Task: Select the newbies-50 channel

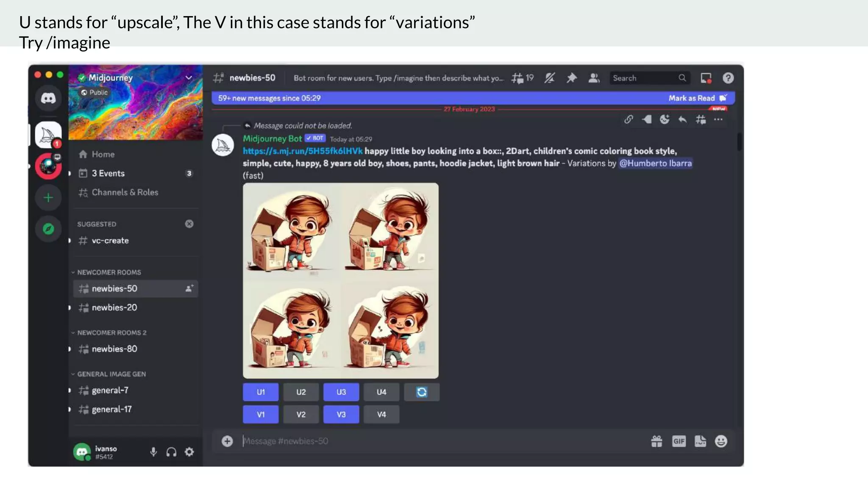Action: coord(136,288)
